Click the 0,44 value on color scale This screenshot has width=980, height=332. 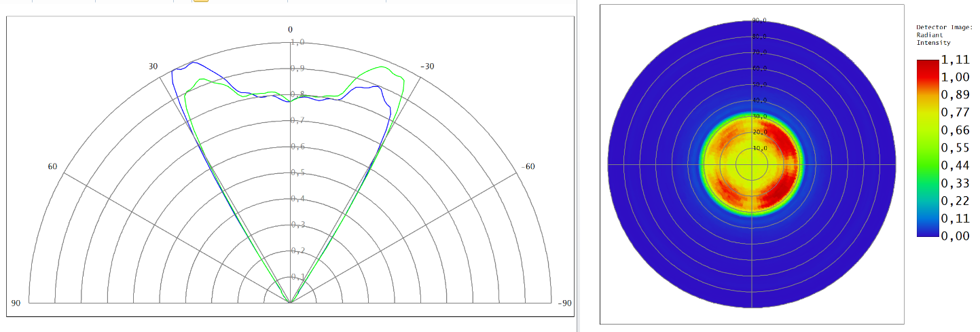(955, 166)
